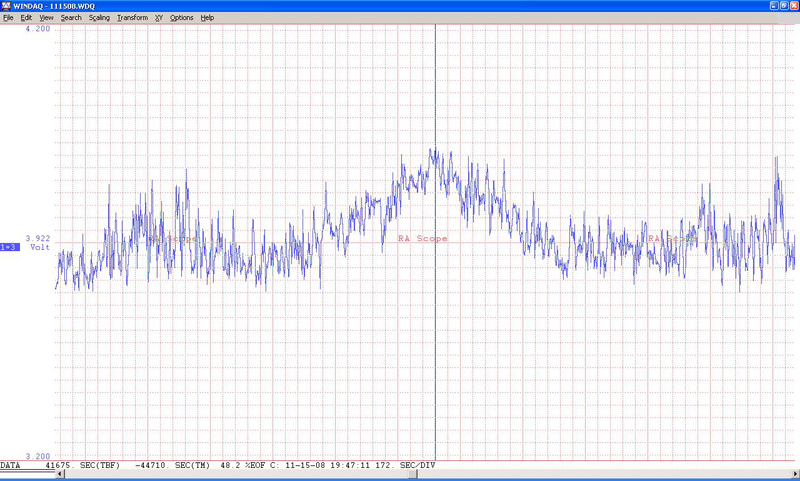Minimize the WINDAQ window
This screenshot has height=481, width=800.
click(x=774, y=6)
